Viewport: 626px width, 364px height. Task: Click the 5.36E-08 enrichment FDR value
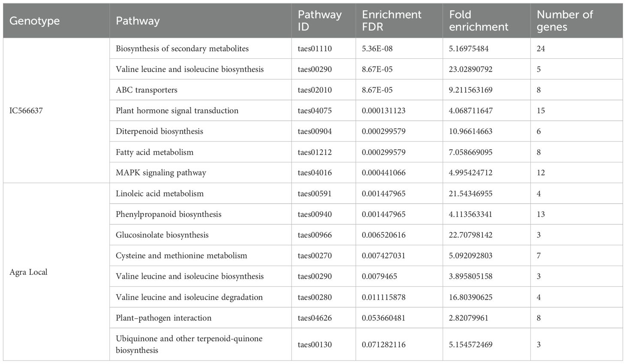point(377,48)
